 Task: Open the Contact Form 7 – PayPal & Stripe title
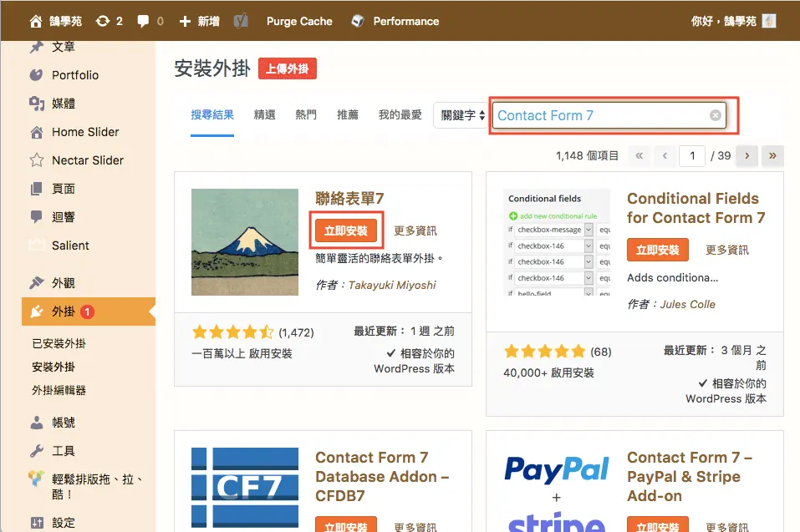pyautogui.click(x=690, y=476)
